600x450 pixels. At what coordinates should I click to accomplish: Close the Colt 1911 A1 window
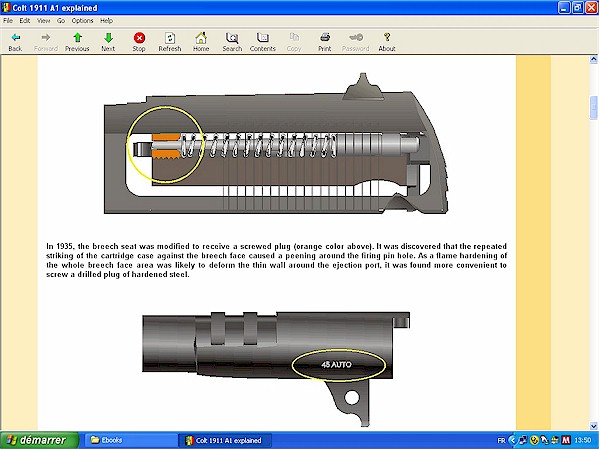pyautogui.click(x=592, y=7)
